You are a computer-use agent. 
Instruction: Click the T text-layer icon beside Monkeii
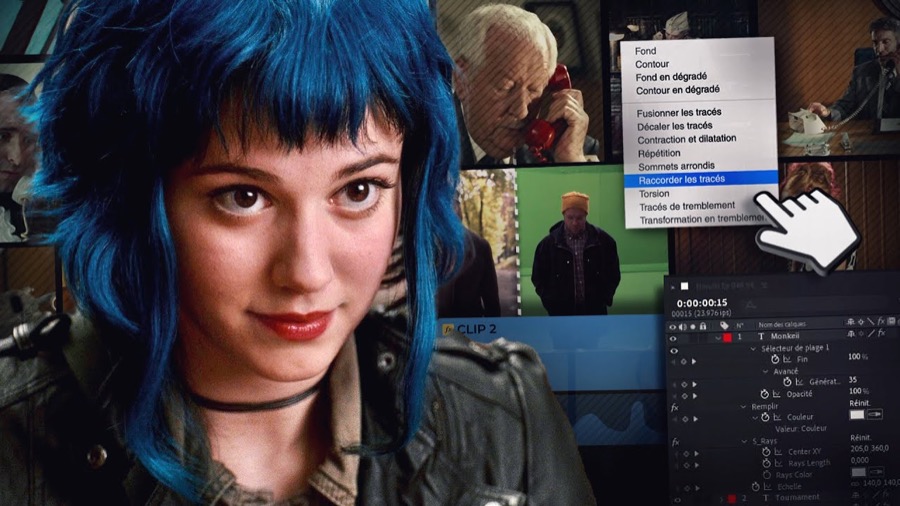tap(761, 337)
